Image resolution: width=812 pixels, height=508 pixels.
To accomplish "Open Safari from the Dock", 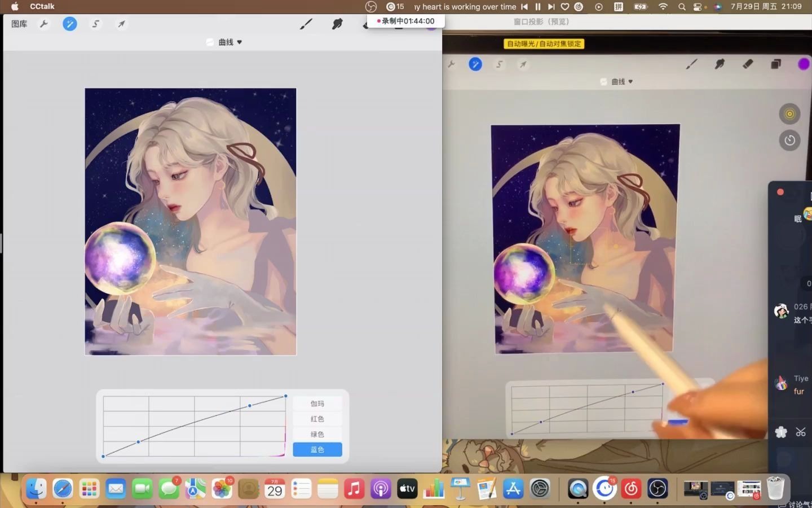I will pos(63,489).
